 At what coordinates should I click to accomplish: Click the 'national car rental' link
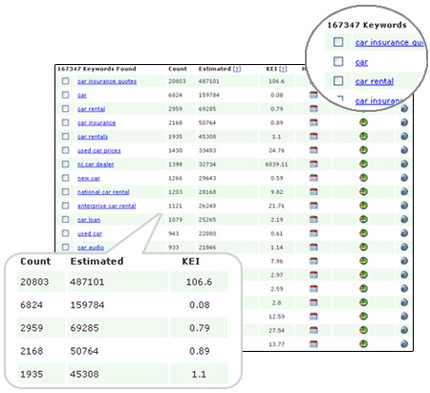[103, 192]
